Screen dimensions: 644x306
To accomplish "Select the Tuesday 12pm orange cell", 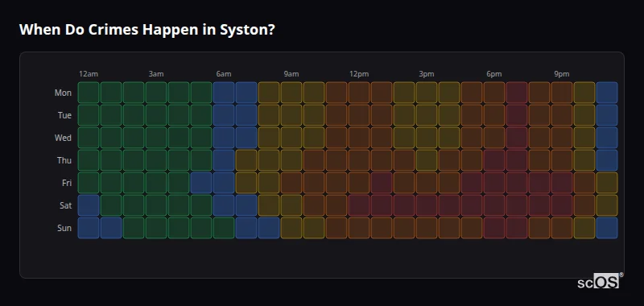I will pyautogui.click(x=359, y=115).
